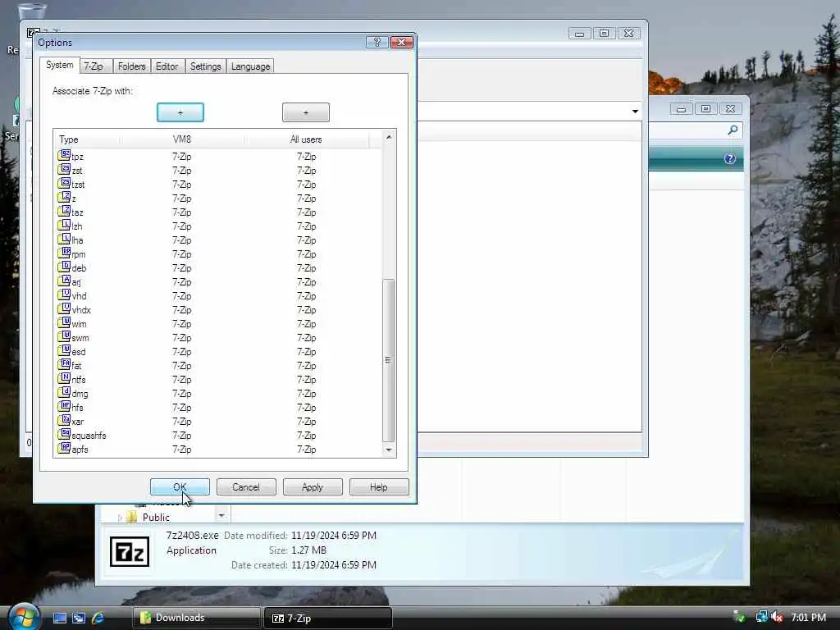The height and width of the screenshot is (630, 840).
Task: Click the file type list scrollbar thumb
Action: (x=389, y=360)
